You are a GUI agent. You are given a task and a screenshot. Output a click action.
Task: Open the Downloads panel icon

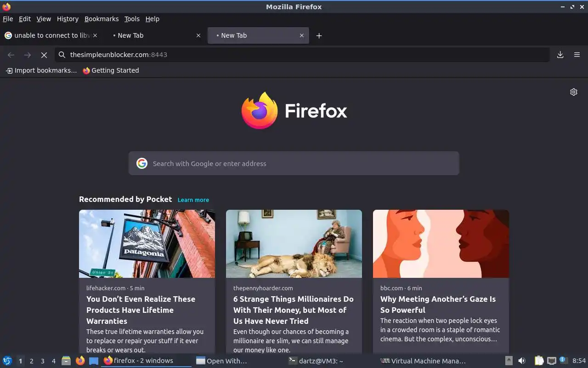560,55
